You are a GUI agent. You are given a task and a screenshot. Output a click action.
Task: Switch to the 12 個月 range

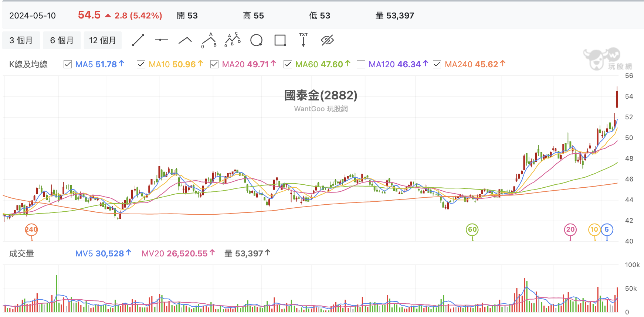(102, 40)
